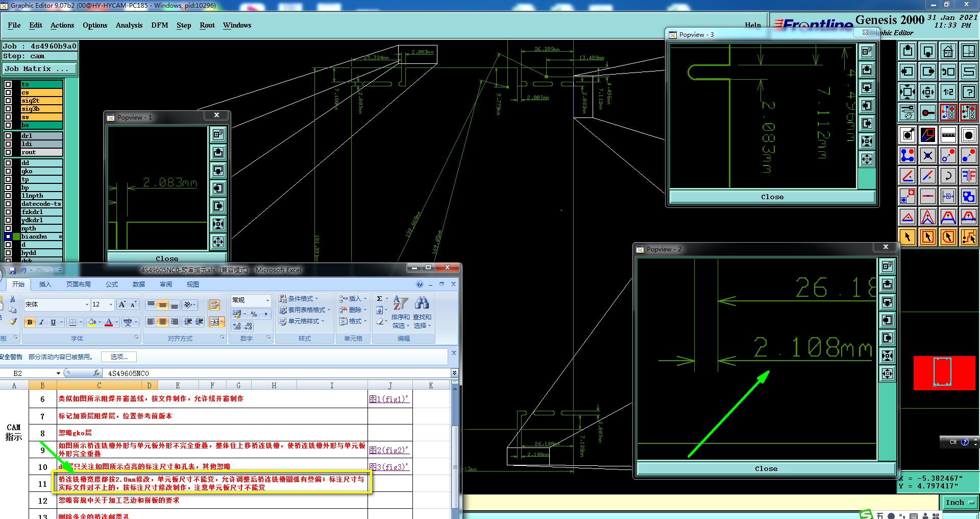Toggle the datecode-ts layer checkbox

8,204
